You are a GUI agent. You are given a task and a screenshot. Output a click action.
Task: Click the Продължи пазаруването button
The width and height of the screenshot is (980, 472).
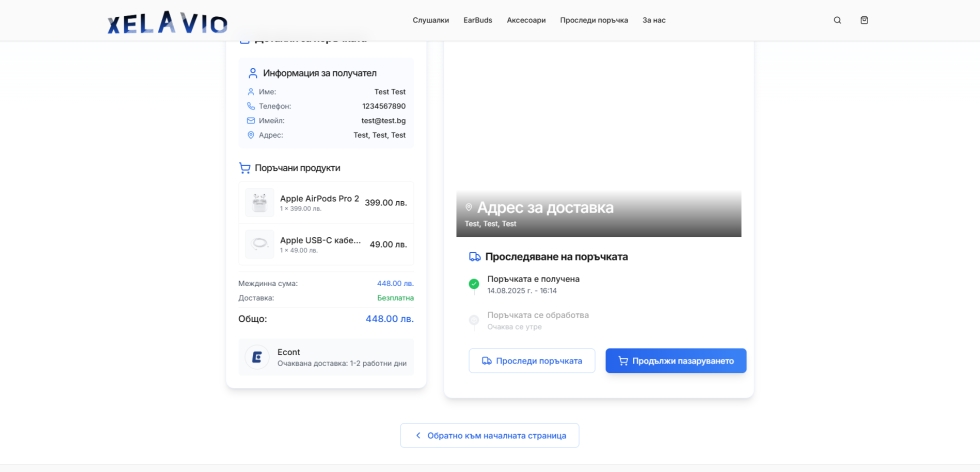676,361
